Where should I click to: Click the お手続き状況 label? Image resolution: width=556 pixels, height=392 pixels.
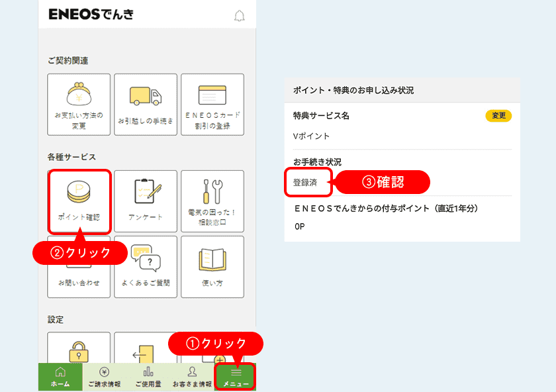pyautogui.click(x=317, y=162)
